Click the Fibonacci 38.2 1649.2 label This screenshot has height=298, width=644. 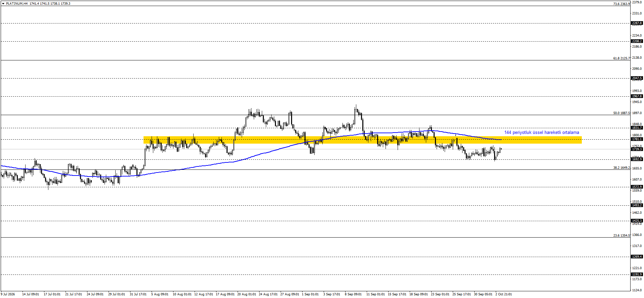pyautogui.click(x=621, y=168)
